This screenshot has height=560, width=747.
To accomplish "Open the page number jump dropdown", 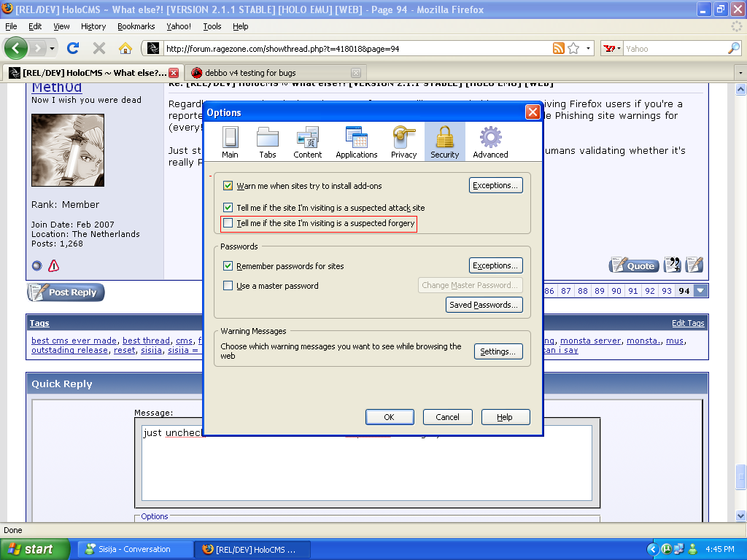I will [x=700, y=291].
